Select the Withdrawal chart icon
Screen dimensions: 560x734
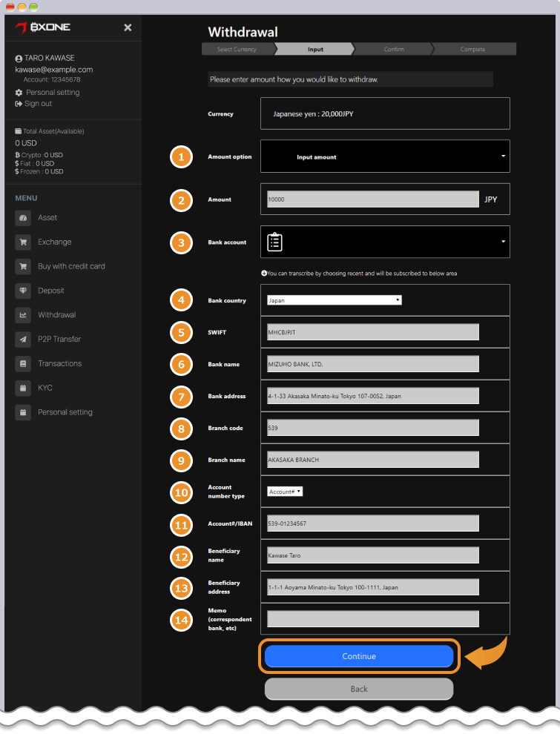[x=23, y=315]
